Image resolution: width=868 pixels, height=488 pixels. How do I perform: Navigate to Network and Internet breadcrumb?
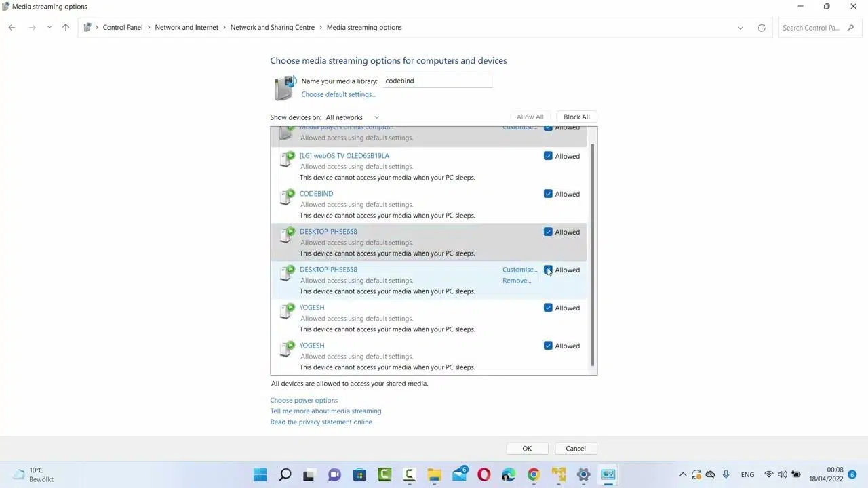click(186, 28)
